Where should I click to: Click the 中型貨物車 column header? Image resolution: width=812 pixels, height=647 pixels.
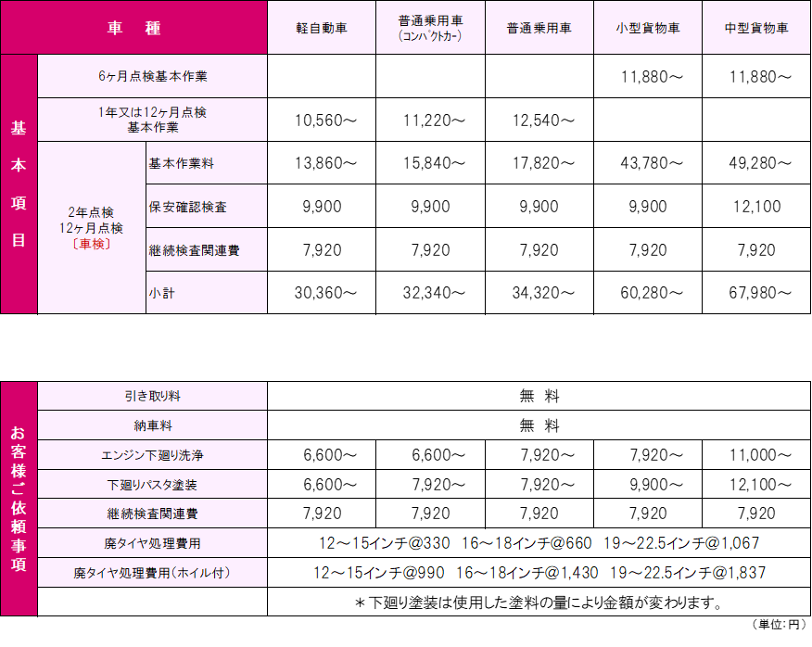pos(756,28)
